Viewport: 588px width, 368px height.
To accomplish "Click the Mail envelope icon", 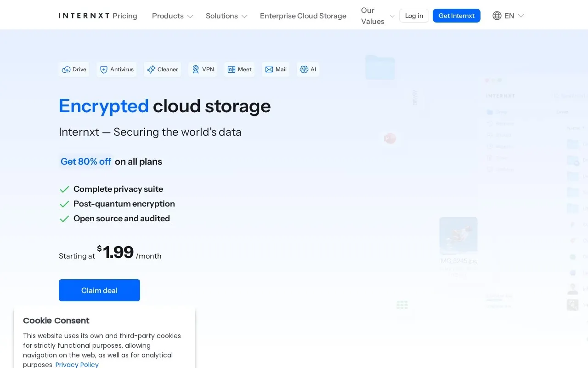I will 269,69.
